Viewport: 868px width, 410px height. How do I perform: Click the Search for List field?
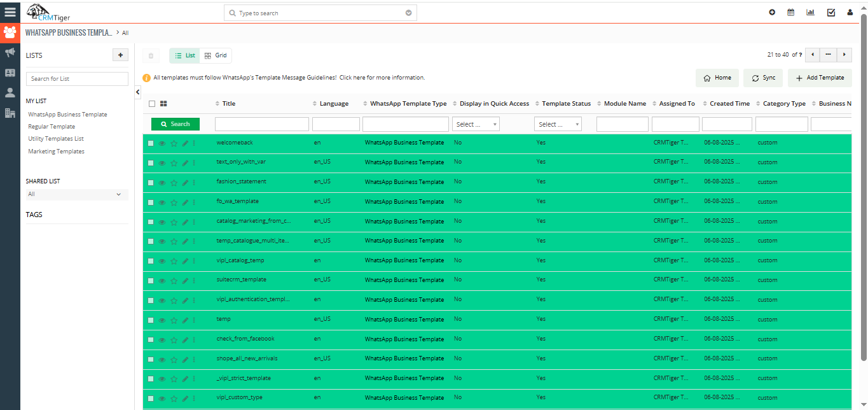(x=77, y=79)
